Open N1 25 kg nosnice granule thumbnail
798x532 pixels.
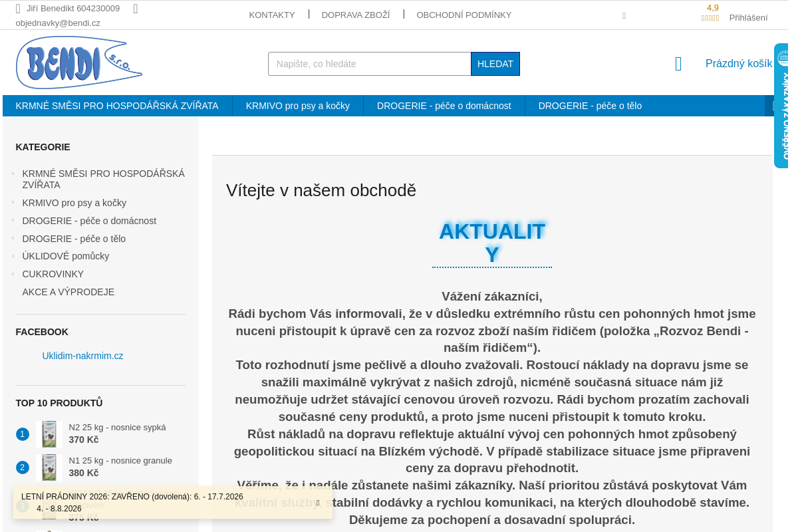(x=49, y=467)
